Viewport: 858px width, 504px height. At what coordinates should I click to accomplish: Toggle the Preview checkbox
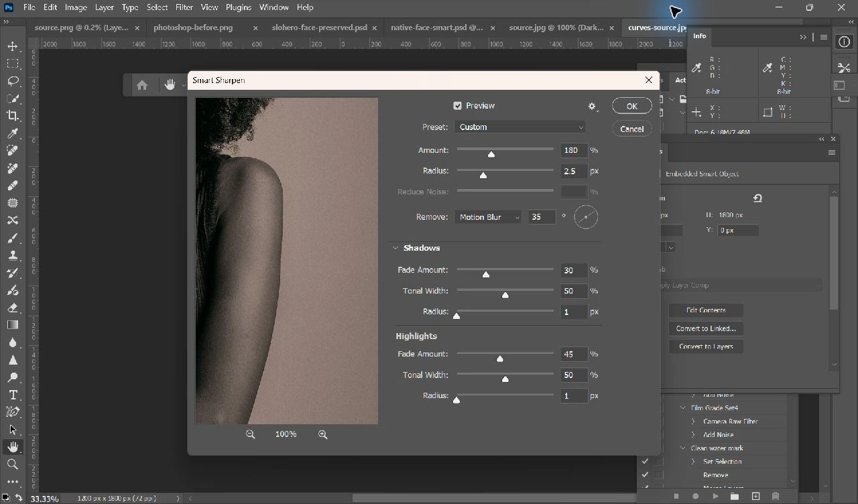458,106
